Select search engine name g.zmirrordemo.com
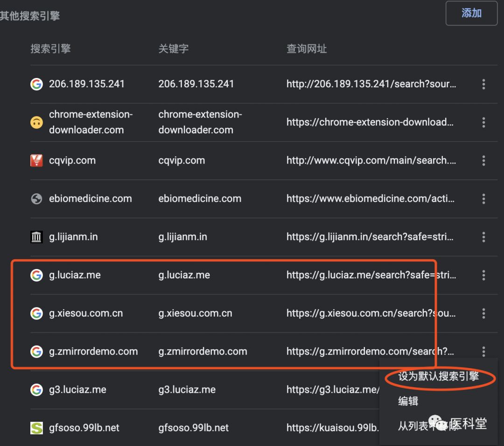The image size is (504, 446). tap(93, 352)
